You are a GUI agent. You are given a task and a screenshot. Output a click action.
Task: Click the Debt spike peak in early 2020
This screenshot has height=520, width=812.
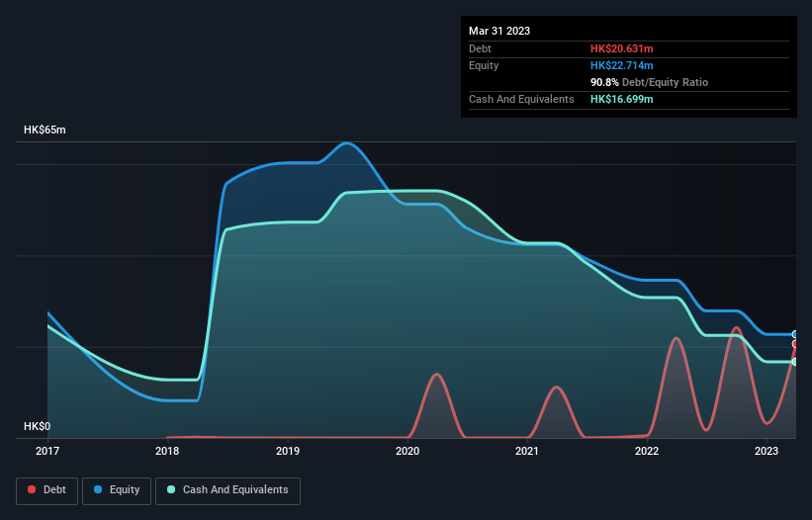point(436,374)
